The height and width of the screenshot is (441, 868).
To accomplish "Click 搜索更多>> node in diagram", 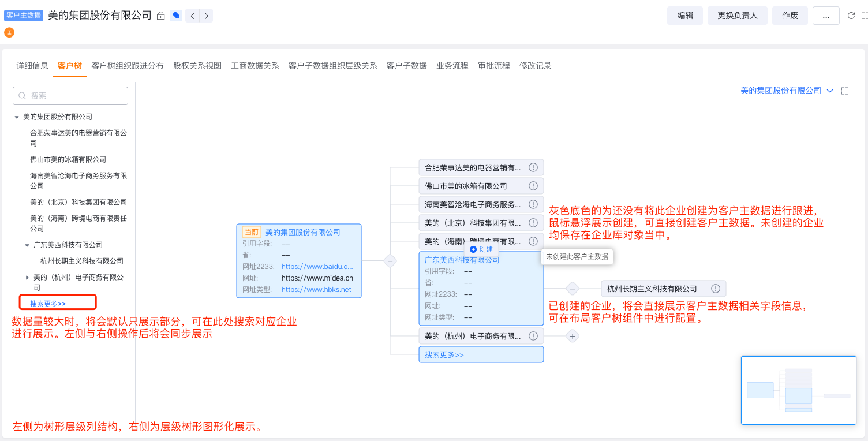I will 481,354.
